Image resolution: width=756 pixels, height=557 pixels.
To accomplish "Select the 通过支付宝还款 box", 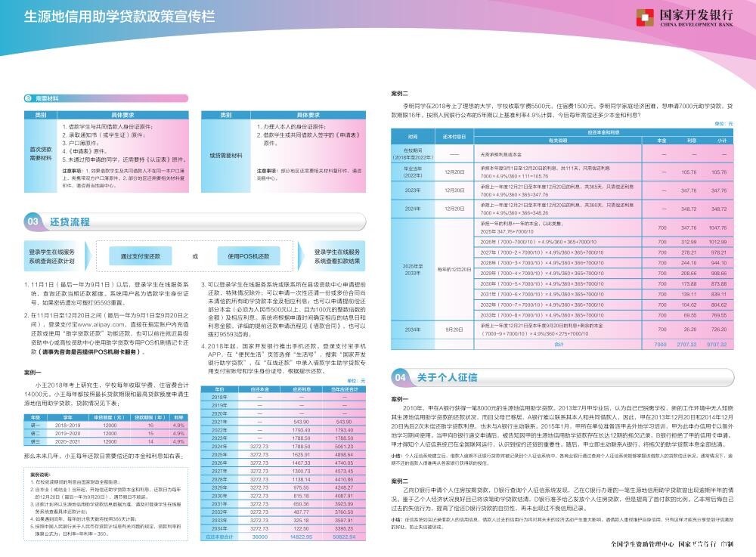I will pyautogui.click(x=142, y=256).
